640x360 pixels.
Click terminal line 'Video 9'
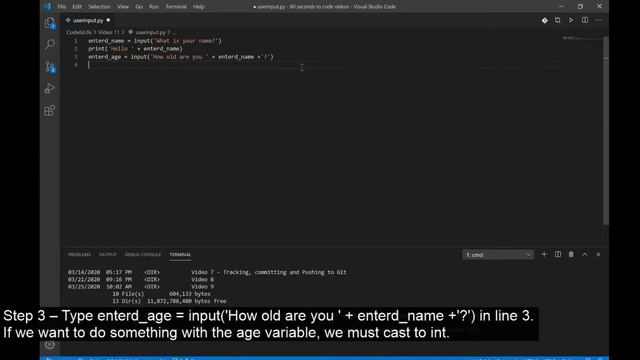coord(202,287)
